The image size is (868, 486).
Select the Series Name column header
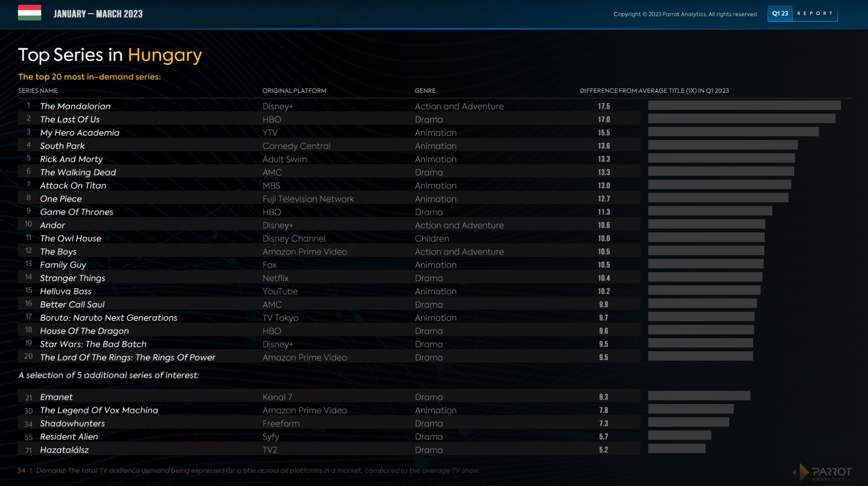coord(38,90)
